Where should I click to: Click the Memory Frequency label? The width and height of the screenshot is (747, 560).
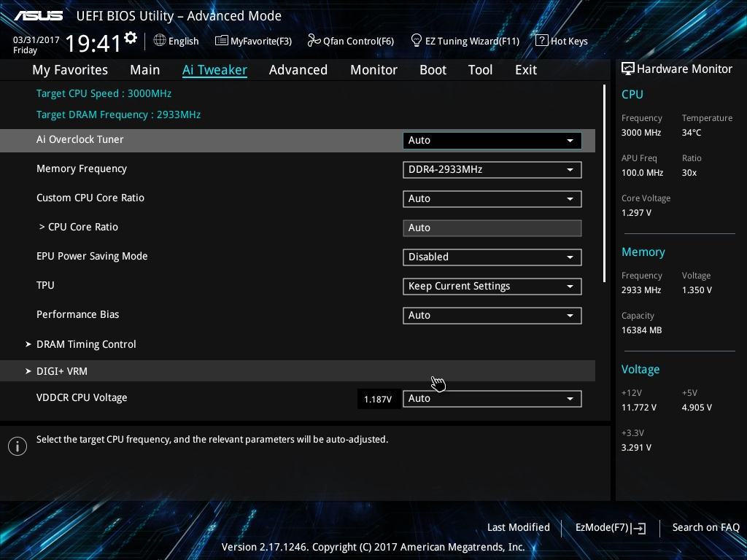tap(82, 169)
